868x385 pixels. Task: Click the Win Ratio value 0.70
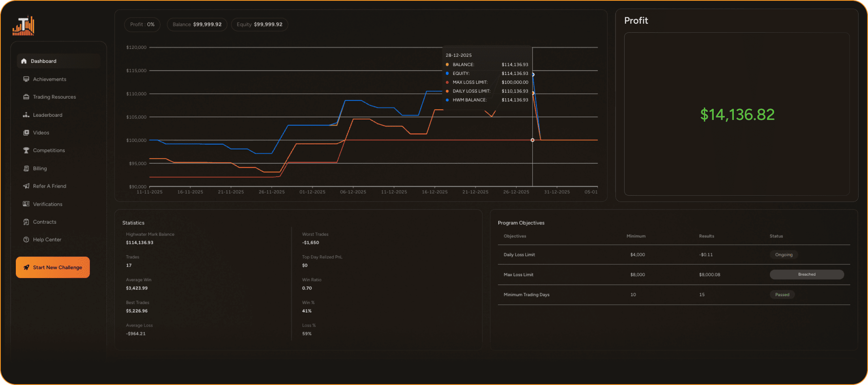pos(307,288)
